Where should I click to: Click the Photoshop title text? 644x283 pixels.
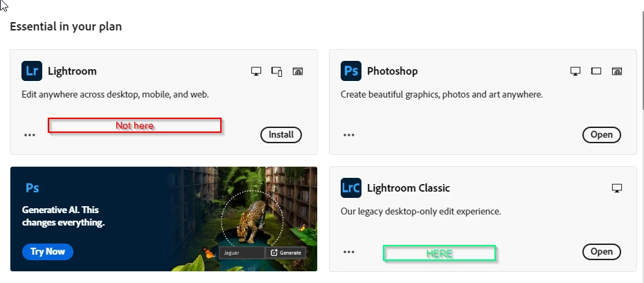pyautogui.click(x=392, y=71)
